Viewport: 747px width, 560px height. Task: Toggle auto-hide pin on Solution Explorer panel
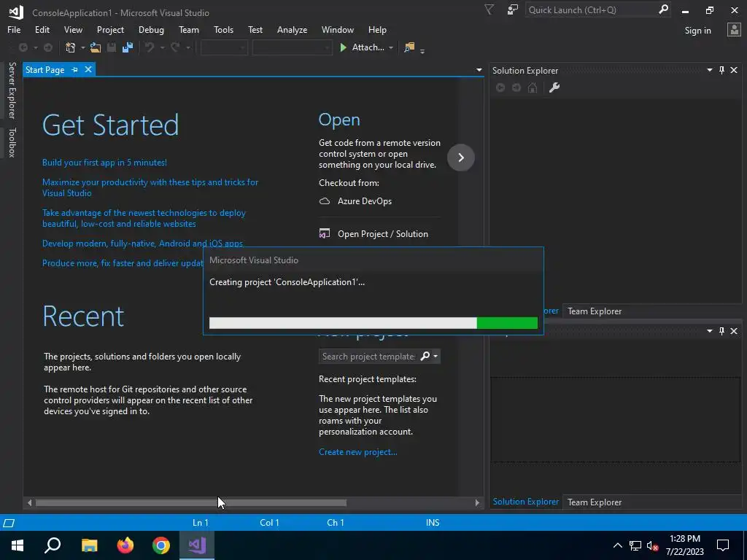coord(721,71)
